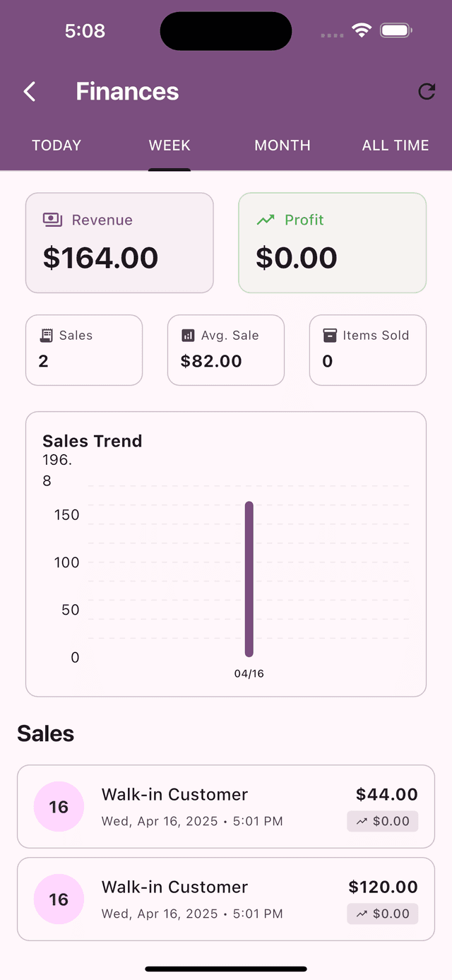
Task: Tap the Sales receipt icon
Action: 47,336
